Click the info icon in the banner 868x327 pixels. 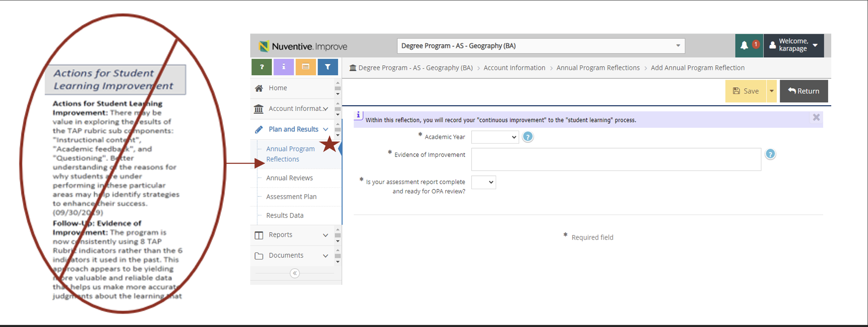[x=358, y=115]
